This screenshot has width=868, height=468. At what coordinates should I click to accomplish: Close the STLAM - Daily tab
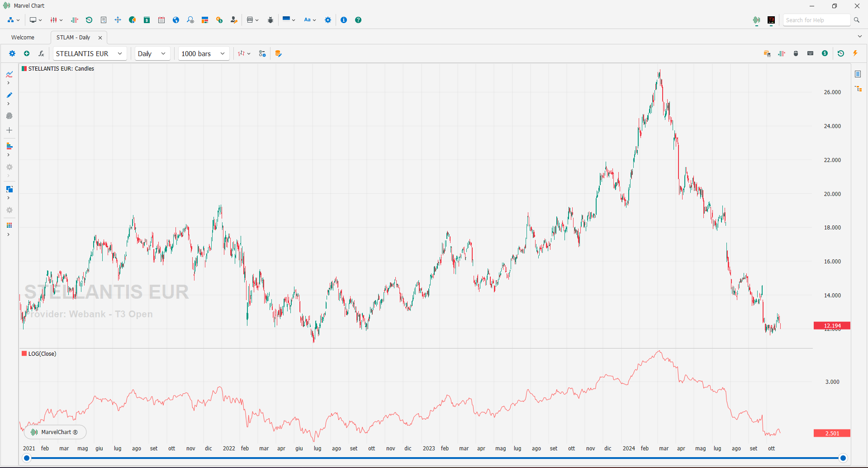(x=100, y=38)
